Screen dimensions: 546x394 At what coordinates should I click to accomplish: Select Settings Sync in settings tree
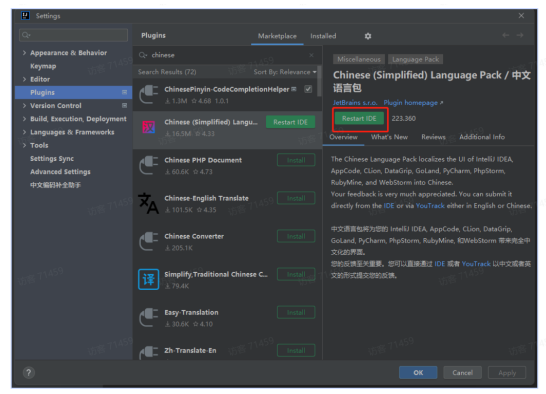[52, 159]
